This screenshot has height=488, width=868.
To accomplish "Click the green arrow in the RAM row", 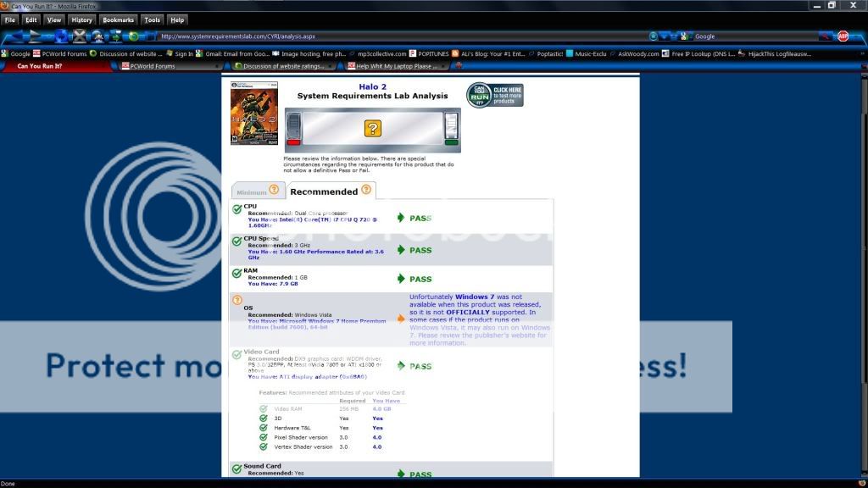I will [x=401, y=279].
